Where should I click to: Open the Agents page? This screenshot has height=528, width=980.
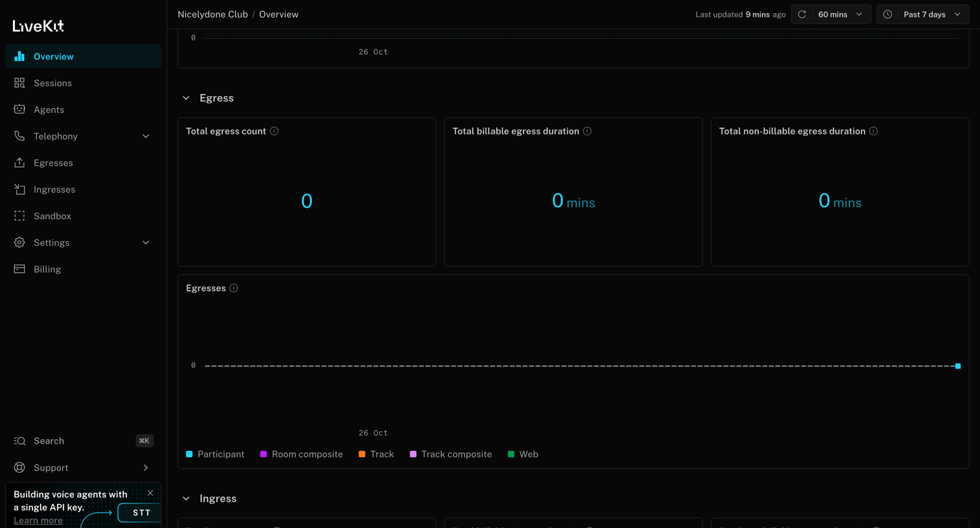[83, 110]
